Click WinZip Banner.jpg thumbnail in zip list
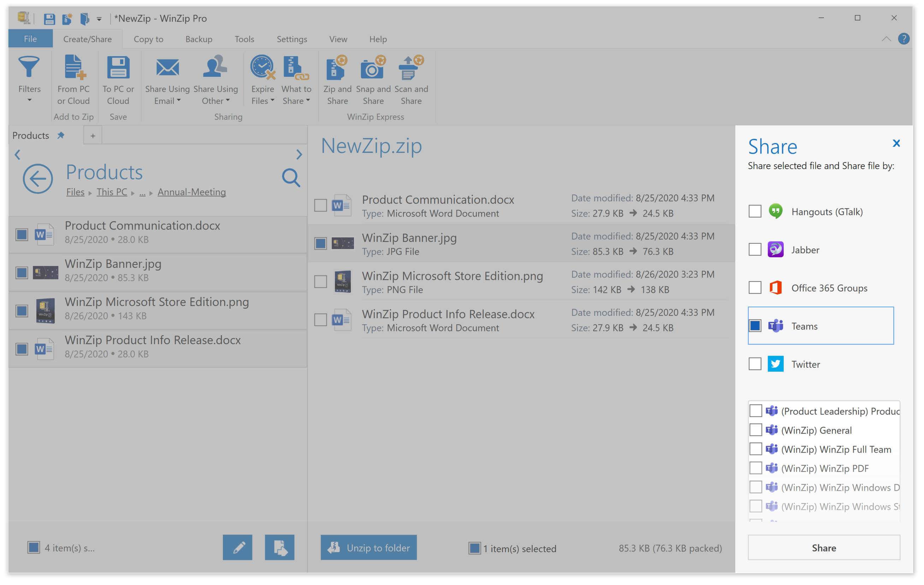Viewport: 924px width, 585px height. coord(343,243)
